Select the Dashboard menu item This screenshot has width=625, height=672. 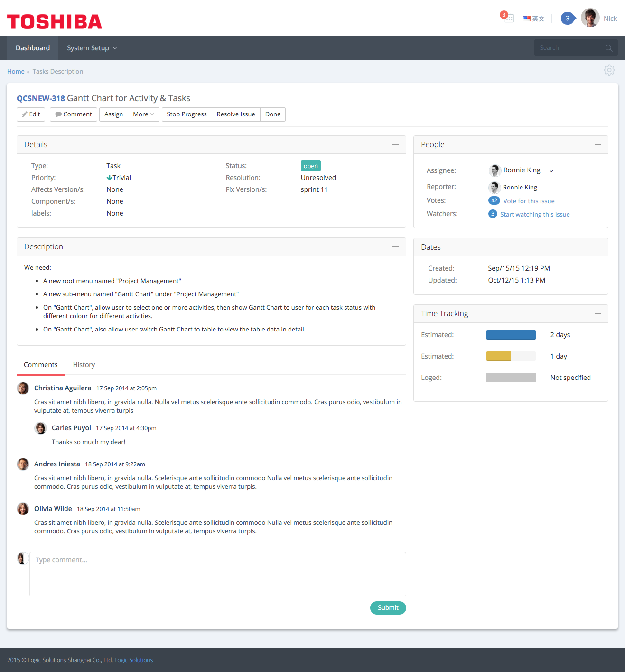pyautogui.click(x=32, y=47)
